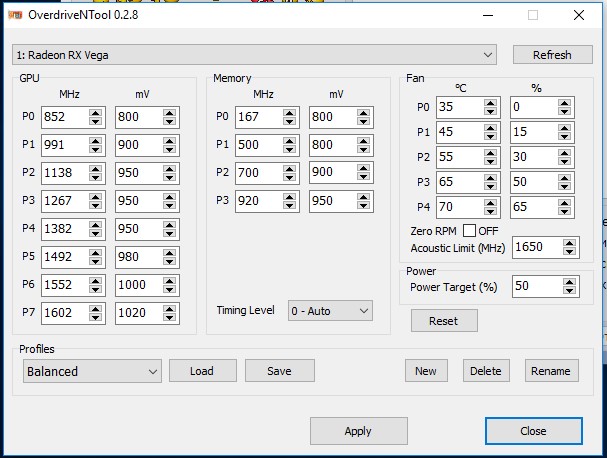Viewport: 607px width, 458px height.
Task: Expand the Timing Level dropdown
Action: point(330,310)
